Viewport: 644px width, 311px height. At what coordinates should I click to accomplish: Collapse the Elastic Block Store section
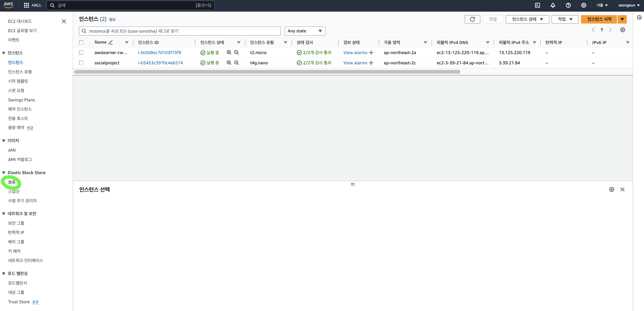[4, 173]
